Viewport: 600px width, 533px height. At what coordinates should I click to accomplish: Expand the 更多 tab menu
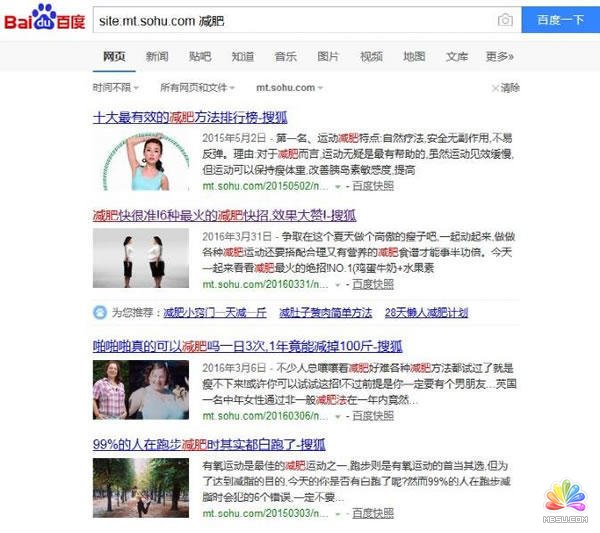point(499,57)
